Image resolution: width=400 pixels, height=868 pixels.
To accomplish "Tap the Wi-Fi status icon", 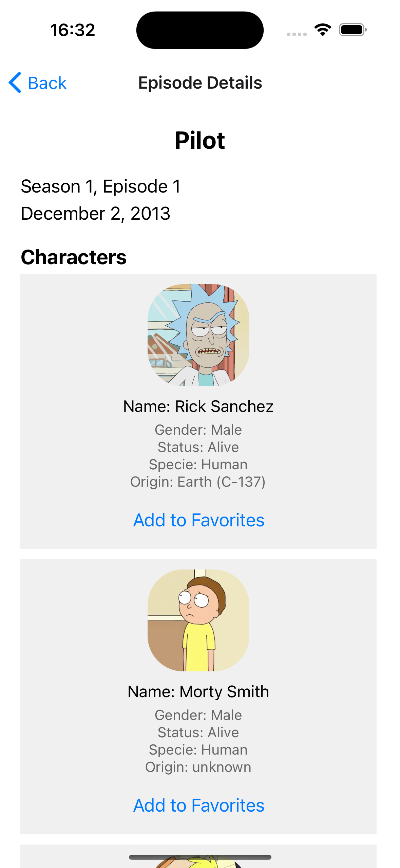I will pos(323,30).
